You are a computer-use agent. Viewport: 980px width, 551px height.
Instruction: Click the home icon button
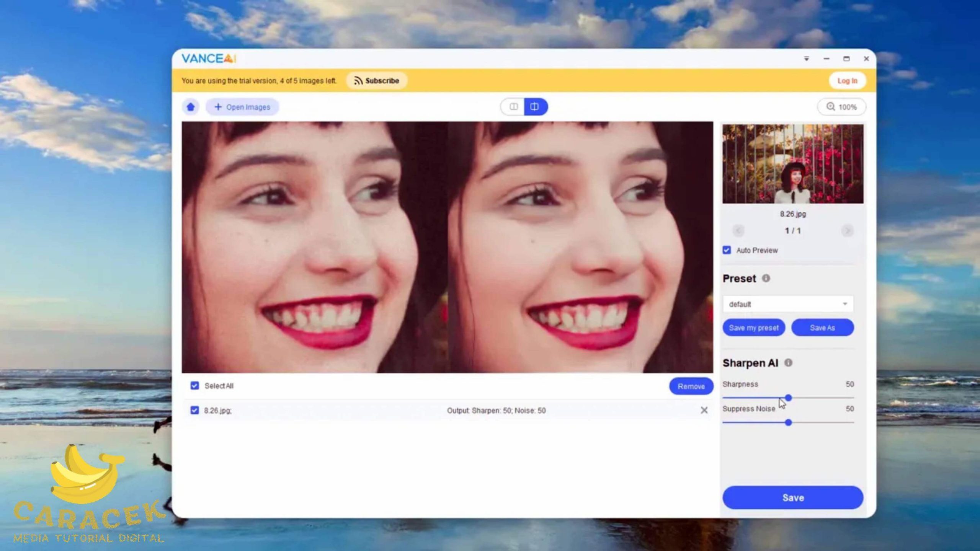coord(191,107)
